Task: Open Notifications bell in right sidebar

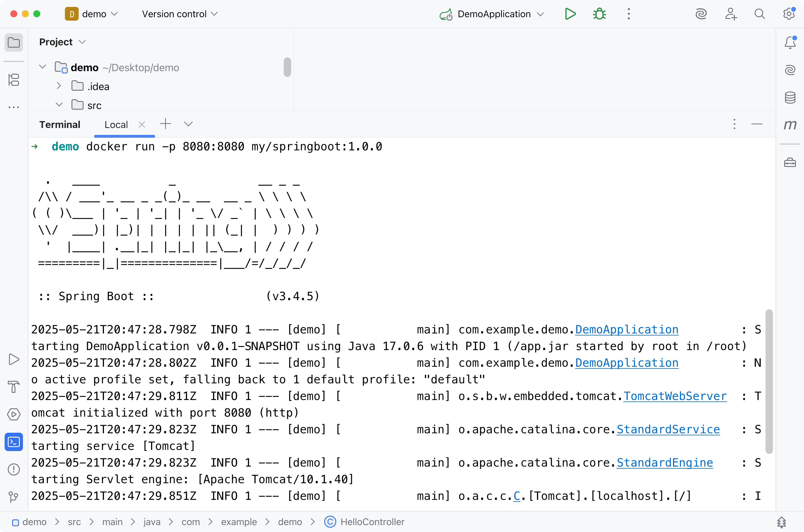Action: [790, 43]
